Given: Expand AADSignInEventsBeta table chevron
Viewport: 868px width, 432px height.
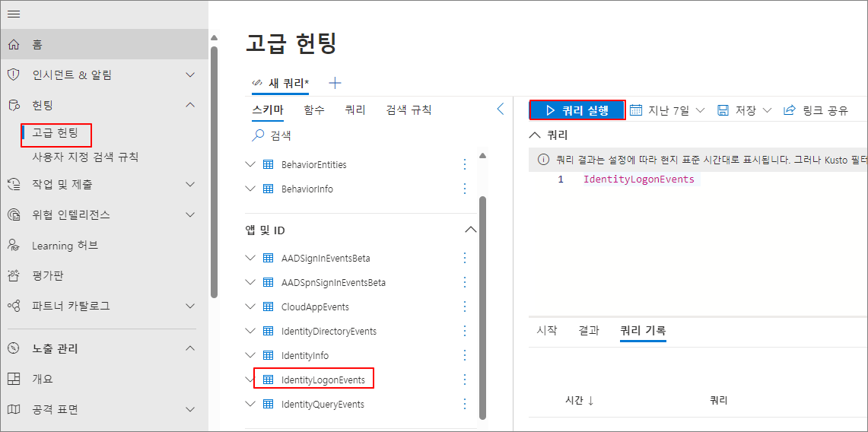Looking at the screenshot, I should point(250,258).
